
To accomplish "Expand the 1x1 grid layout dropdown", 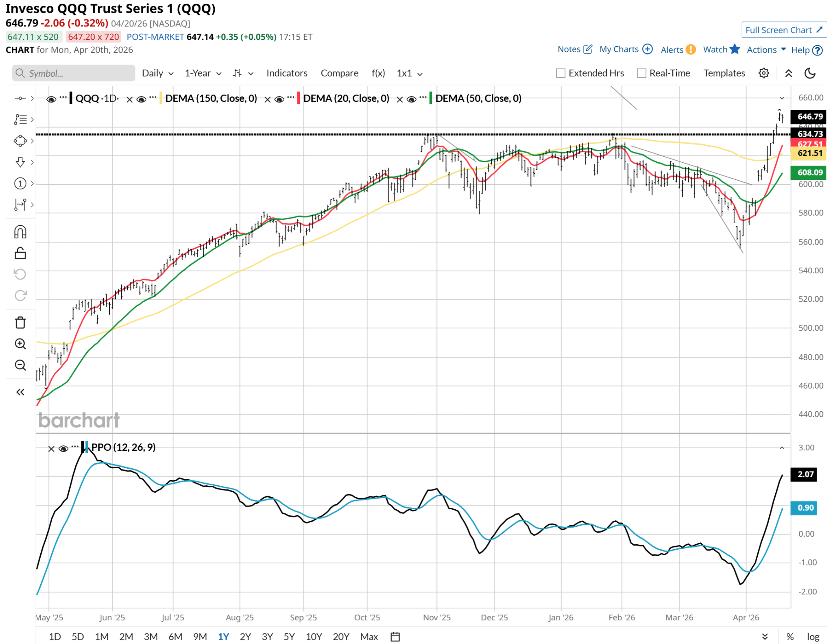I will [x=410, y=73].
